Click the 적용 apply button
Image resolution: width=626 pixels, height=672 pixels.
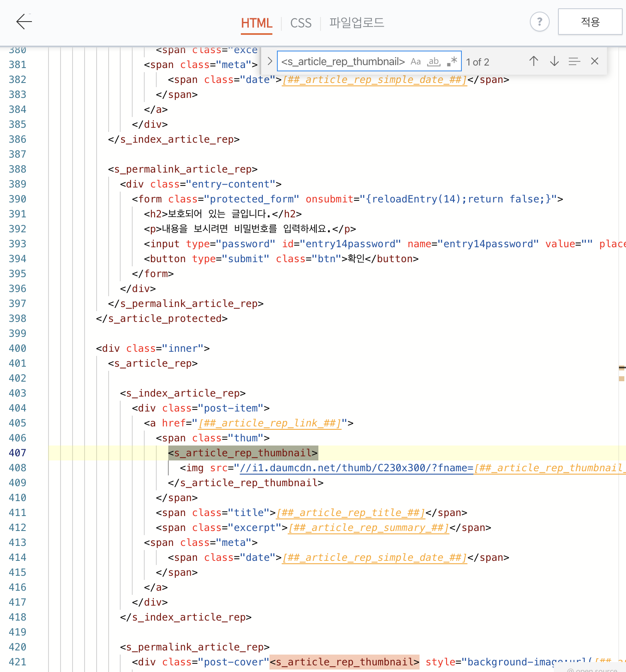pos(590,22)
